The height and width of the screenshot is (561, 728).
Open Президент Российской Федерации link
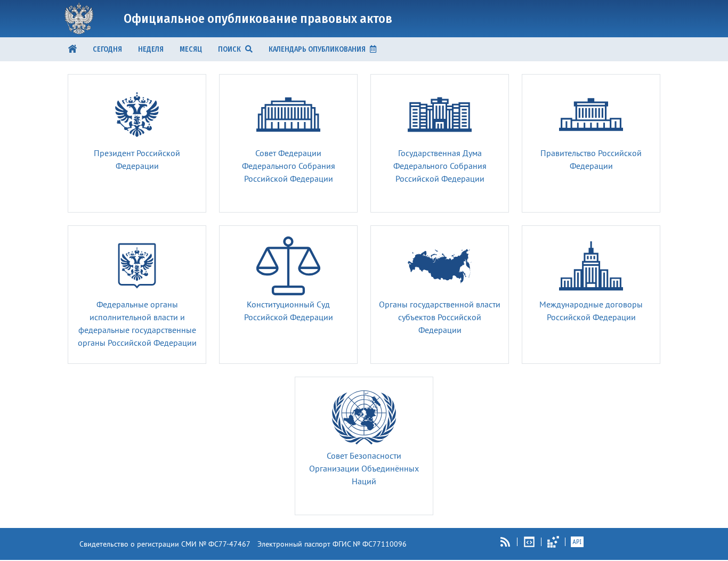pyautogui.click(x=137, y=160)
